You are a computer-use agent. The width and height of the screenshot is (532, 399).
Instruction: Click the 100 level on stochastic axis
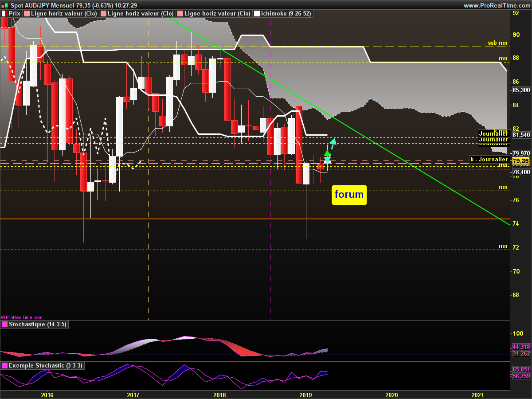click(518, 333)
